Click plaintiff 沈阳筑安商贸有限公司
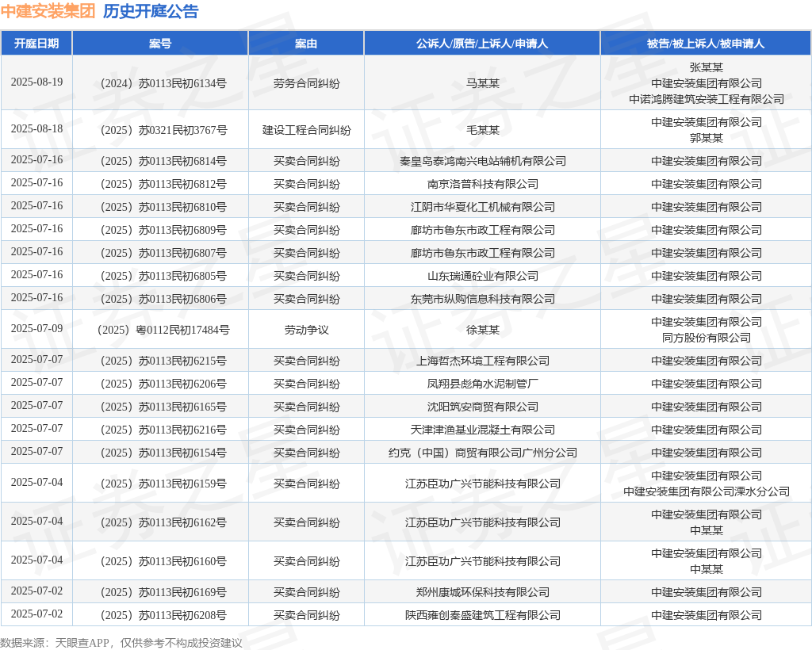Image resolution: width=812 pixels, height=650 pixels. 483,407
